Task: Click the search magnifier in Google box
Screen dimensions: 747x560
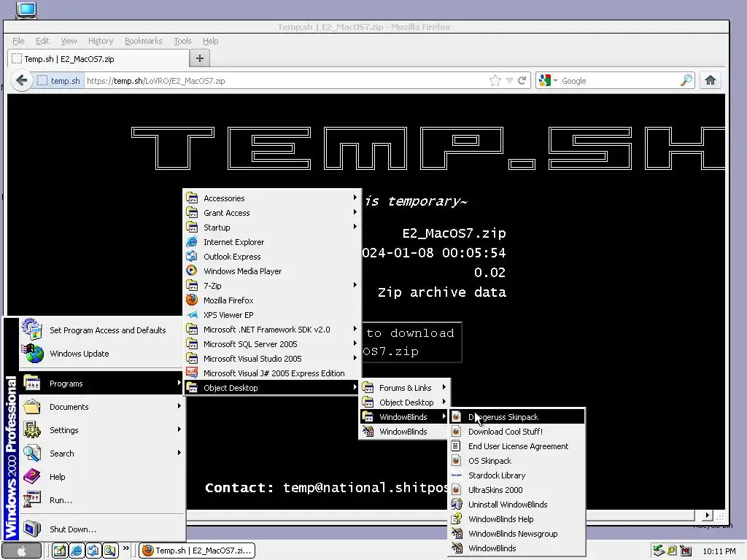Action: (686, 80)
